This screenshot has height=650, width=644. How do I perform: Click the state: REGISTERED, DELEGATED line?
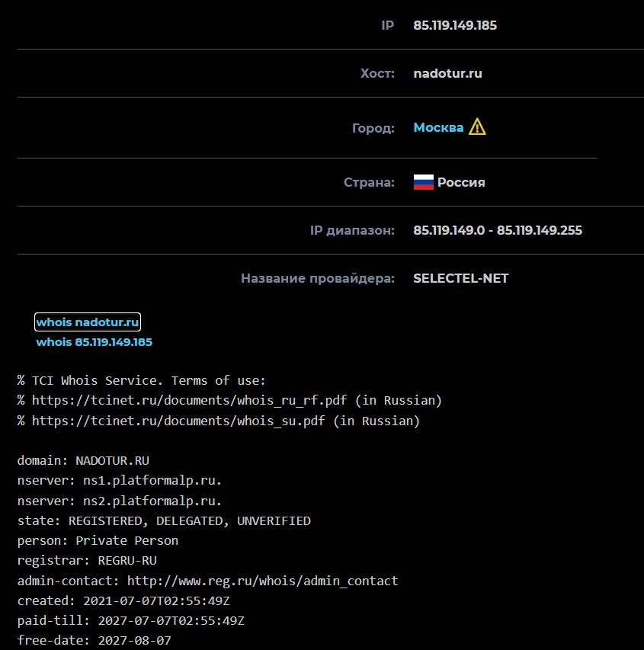[164, 520]
